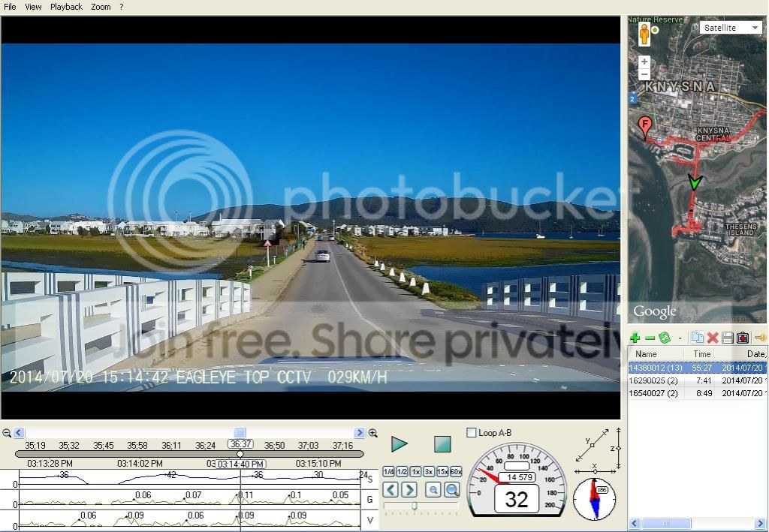Open the ? help menu
This screenshot has height=532, width=769.
[121, 7]
